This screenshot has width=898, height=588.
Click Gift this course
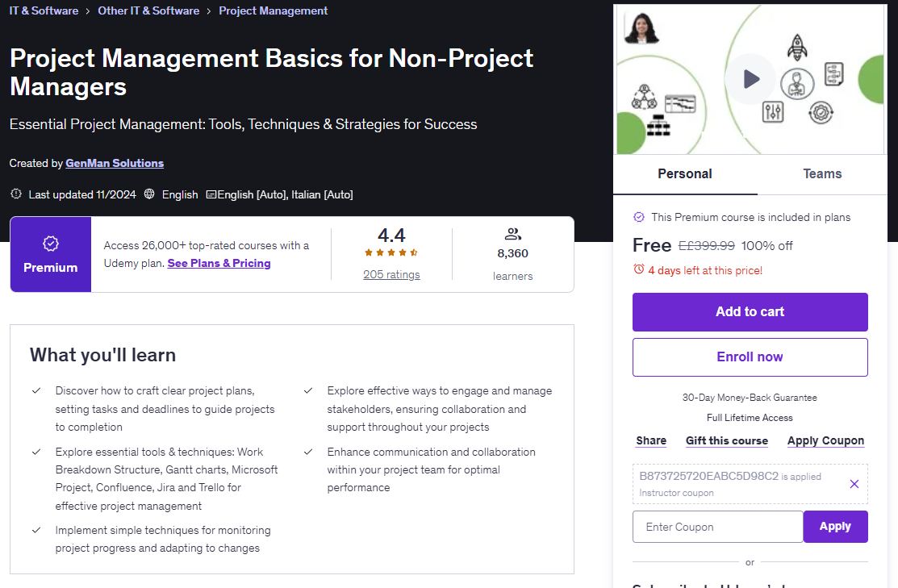pyautogui.click(x=727, y=441)
